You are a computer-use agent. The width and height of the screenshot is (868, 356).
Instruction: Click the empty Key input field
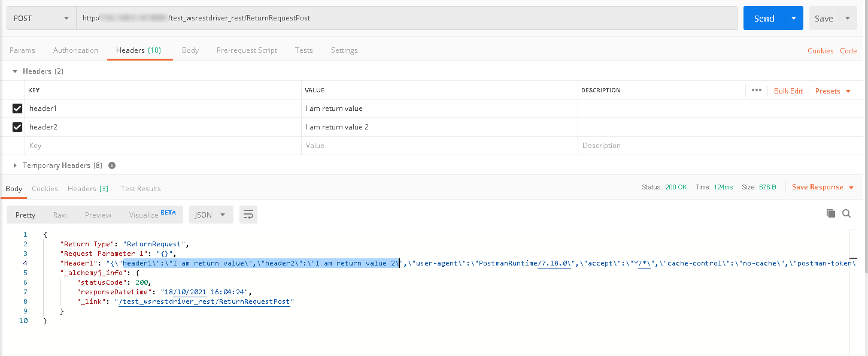pyautogui.click(x=162, y=146)
